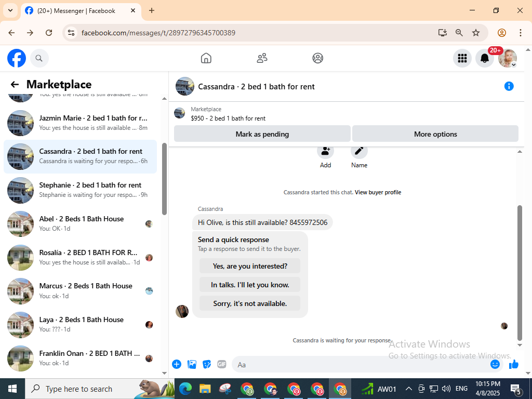Click the install app icon in address bar

[x=443, y=33]
